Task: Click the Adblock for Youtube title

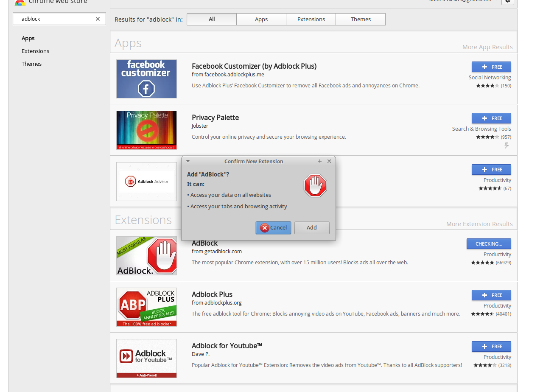Action: pyautogui.click(x=227, y=346)
